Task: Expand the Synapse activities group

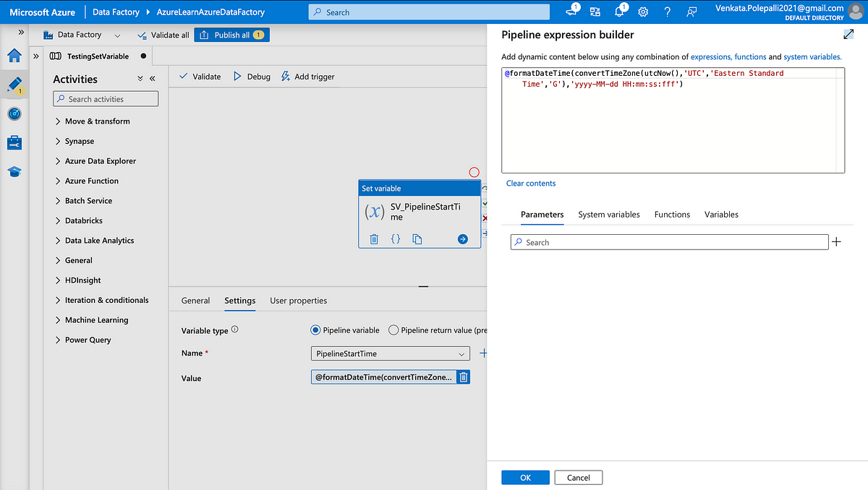Action: (75, 141)
